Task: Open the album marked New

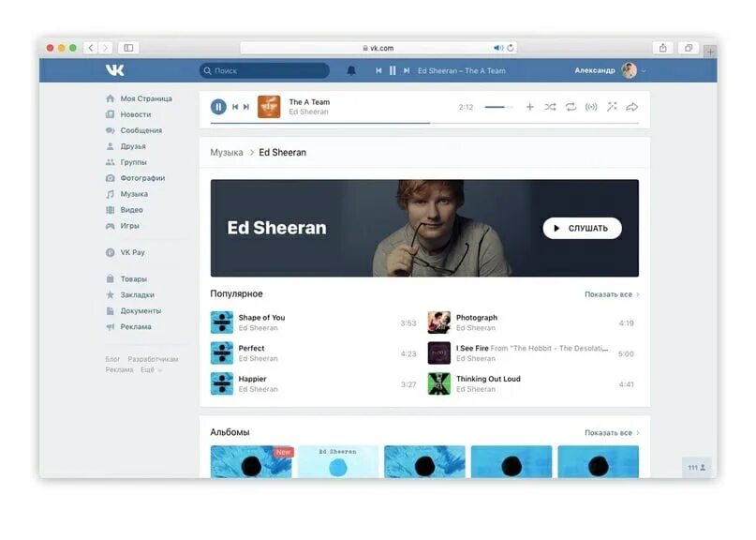Action: [251, 462]
